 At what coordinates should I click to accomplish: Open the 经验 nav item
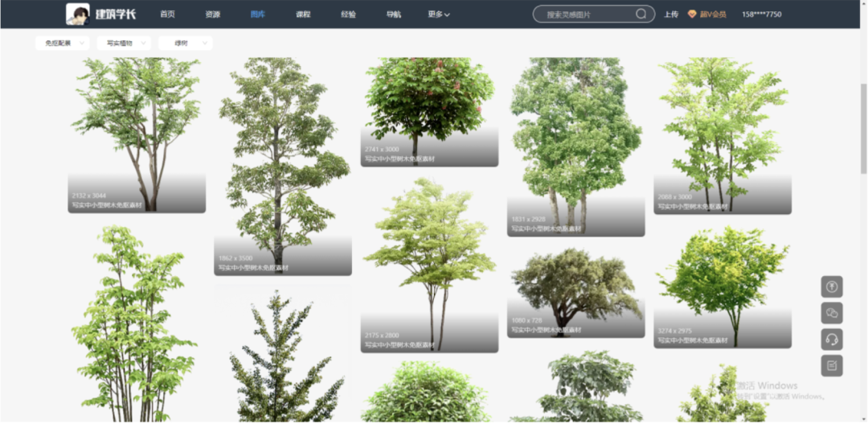point(349,14)
